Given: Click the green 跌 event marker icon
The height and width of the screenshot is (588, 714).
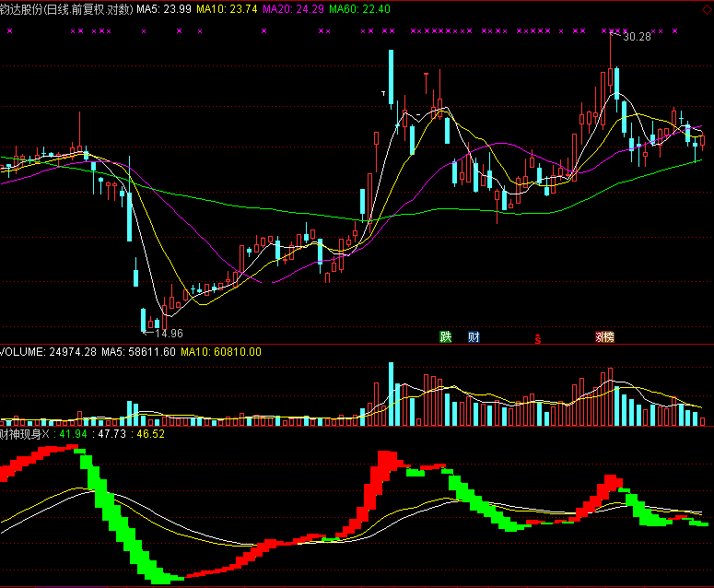Looking at the screenshot, I should click(x=445, y=337).
